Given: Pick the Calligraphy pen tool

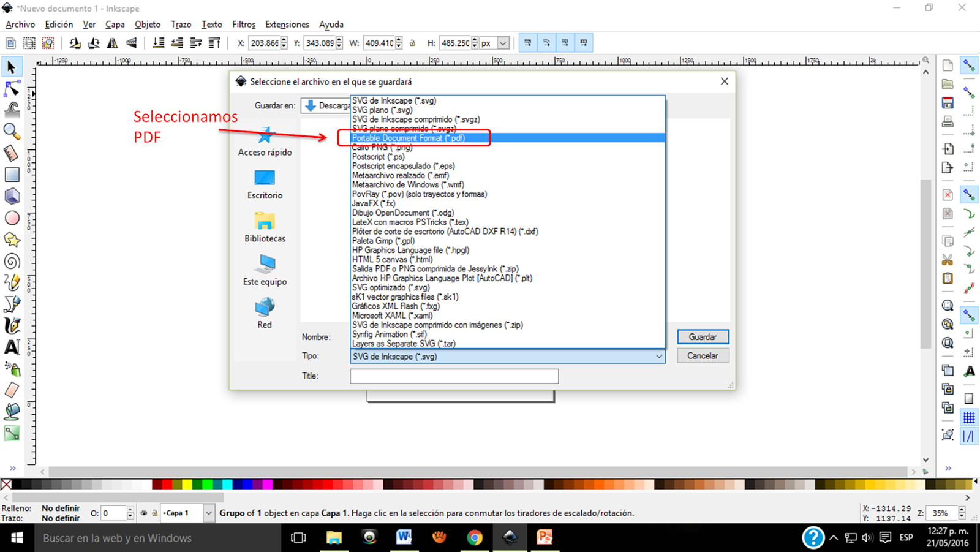Looking at the screenshot, I should (x=12, y=325).
